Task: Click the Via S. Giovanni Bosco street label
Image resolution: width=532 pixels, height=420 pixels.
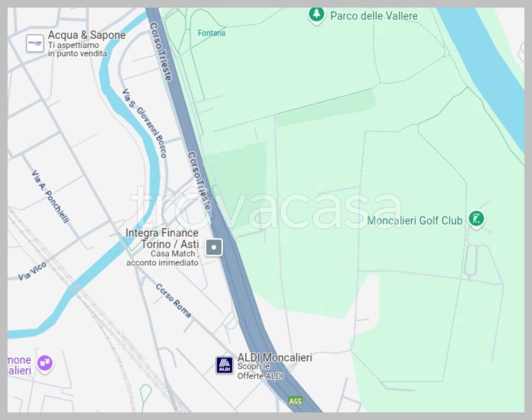Action: (x=144, y=124)
